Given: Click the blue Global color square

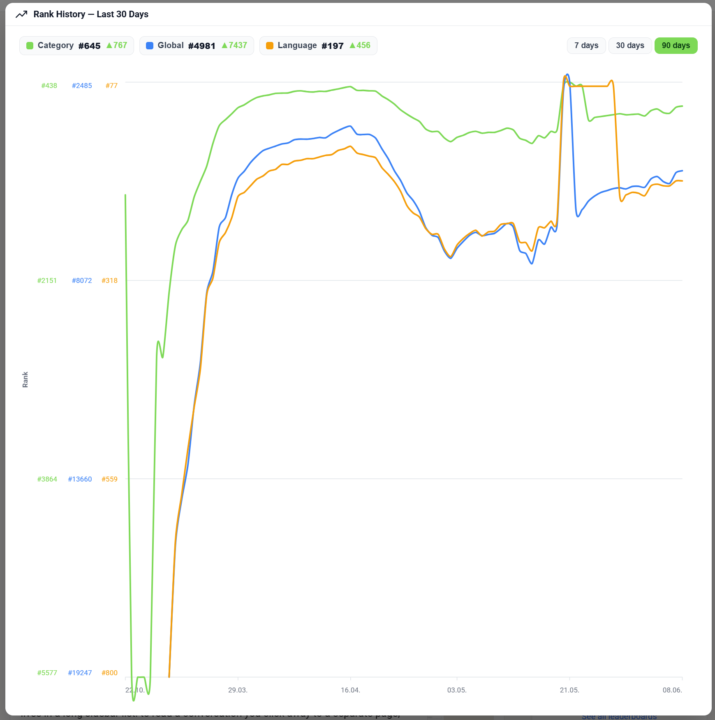Looking at the screenshot, I should click(x=149, y=45).
